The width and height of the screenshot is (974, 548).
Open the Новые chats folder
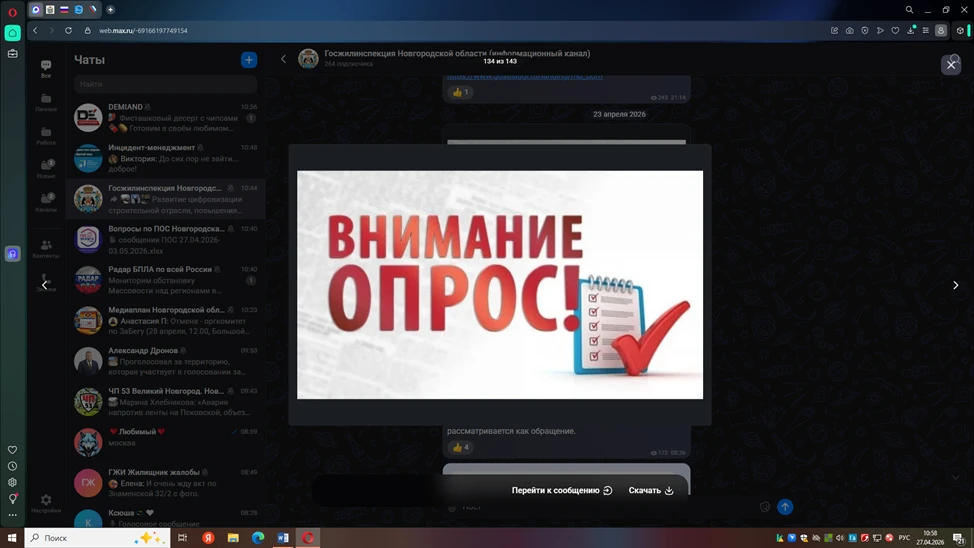pyautogui.click(x=46, y=169)
